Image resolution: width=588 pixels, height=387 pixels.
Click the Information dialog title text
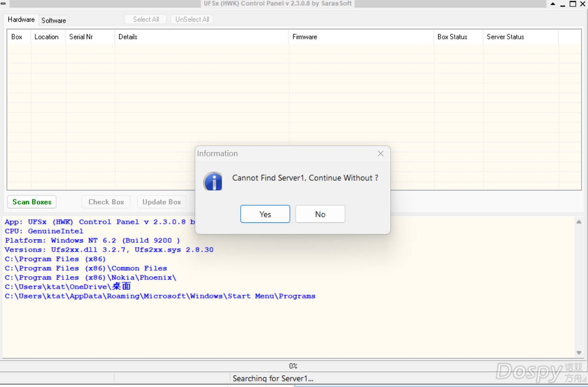tap(217, 153)
